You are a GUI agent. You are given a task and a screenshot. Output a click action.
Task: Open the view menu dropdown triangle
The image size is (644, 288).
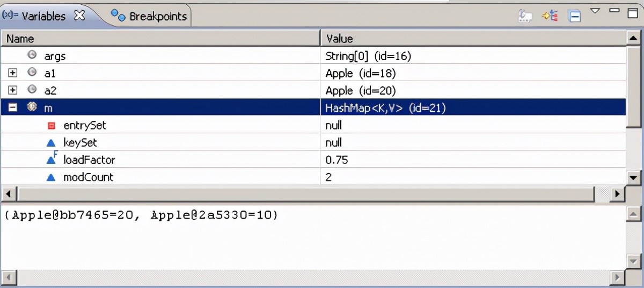595,11
